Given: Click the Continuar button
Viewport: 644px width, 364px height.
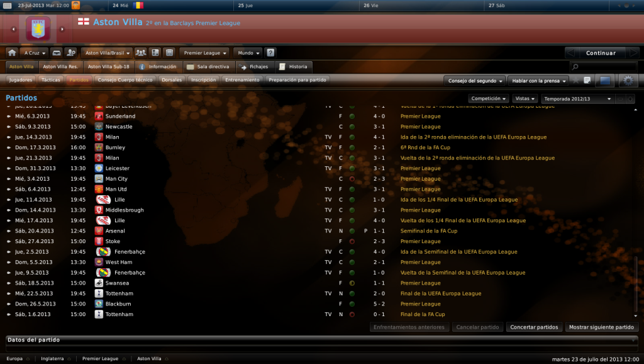Looking at the screenshot, I should 601,53.
